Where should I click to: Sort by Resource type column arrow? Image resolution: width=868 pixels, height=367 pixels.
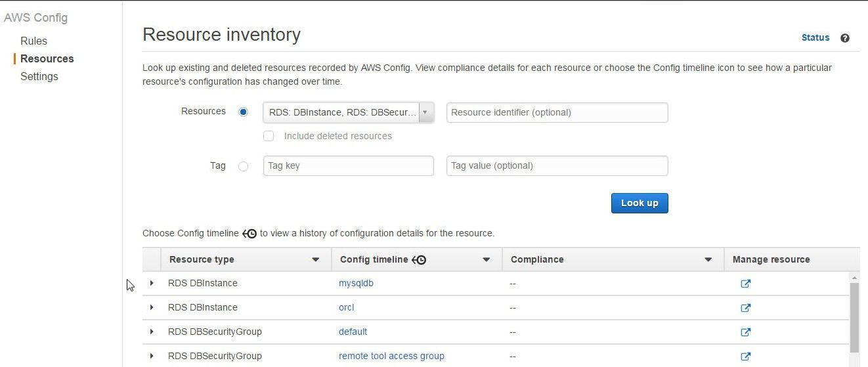click(x=316, y=259)
